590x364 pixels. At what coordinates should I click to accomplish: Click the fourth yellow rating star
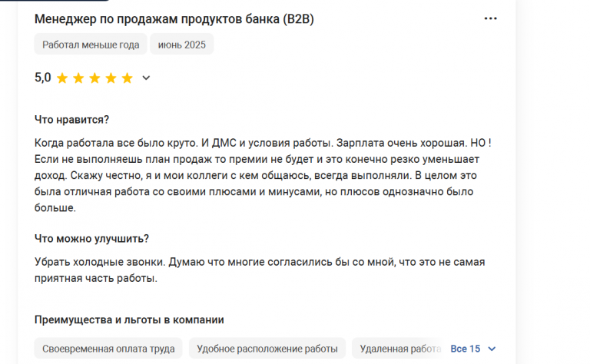click(x=111, y=78)
